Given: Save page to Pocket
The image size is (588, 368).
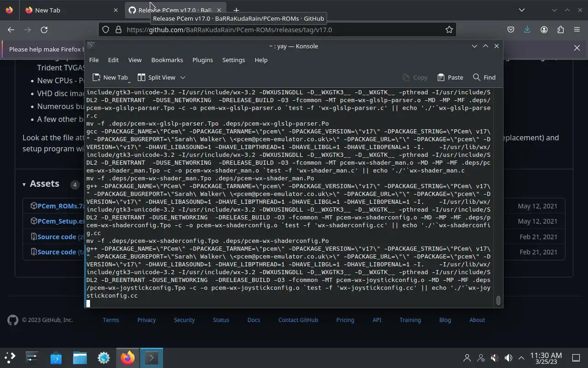Looking at the screenshot, I should [x=510, y=29].
